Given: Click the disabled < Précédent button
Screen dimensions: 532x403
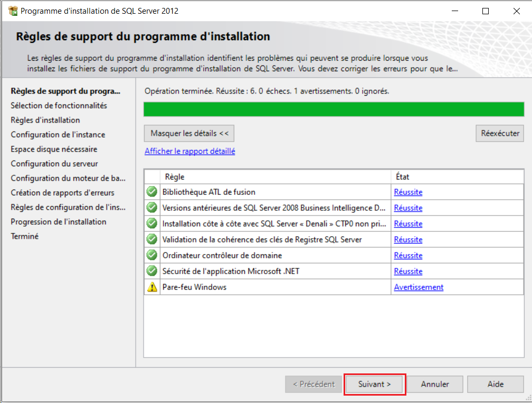Looking at the screenshot, I should [313, 385].
